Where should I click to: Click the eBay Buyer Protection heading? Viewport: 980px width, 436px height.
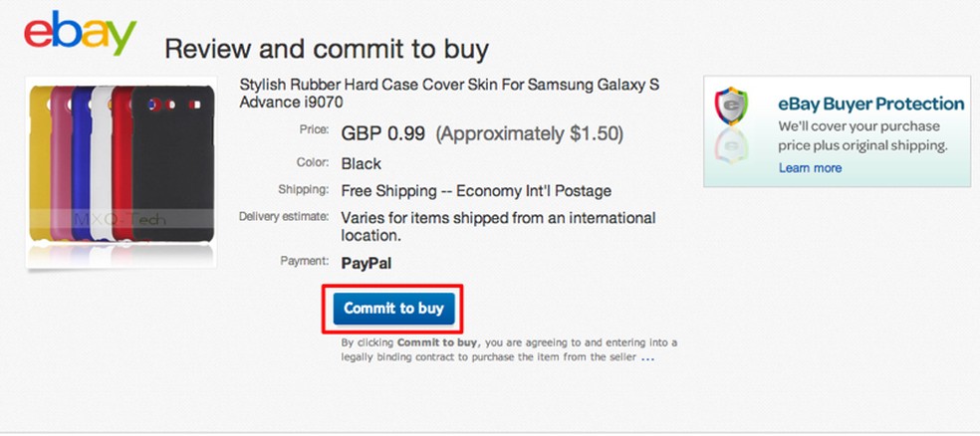[870, 104]
